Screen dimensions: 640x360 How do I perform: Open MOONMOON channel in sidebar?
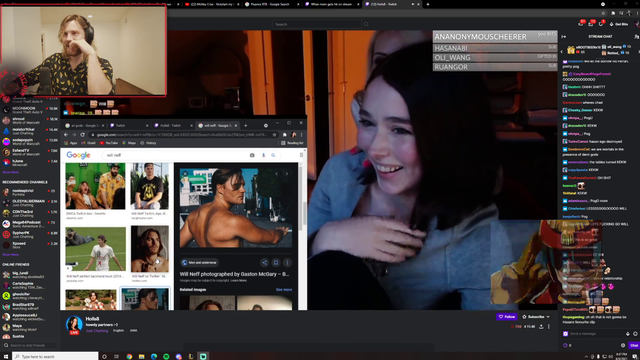click(29, 110)
